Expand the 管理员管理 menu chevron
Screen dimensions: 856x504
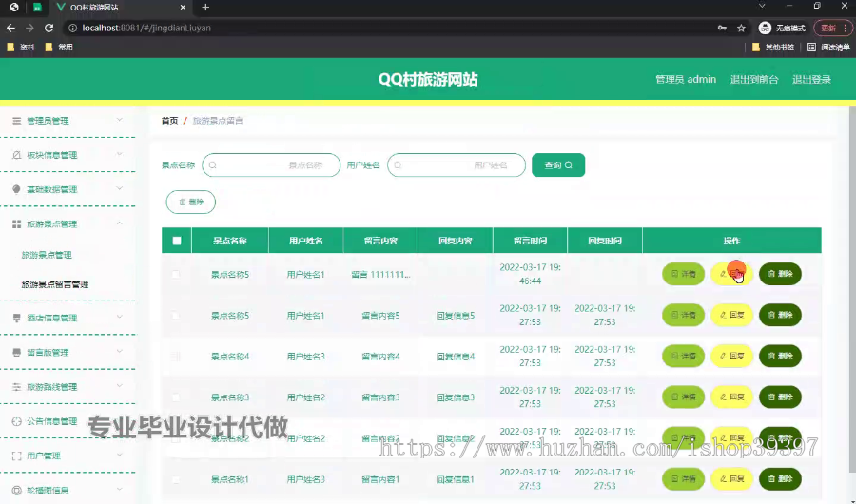(x=120, y=120)
